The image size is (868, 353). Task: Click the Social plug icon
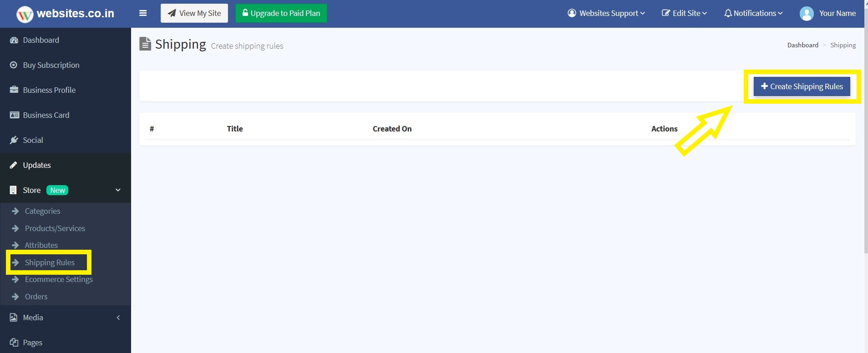(14, 140)
